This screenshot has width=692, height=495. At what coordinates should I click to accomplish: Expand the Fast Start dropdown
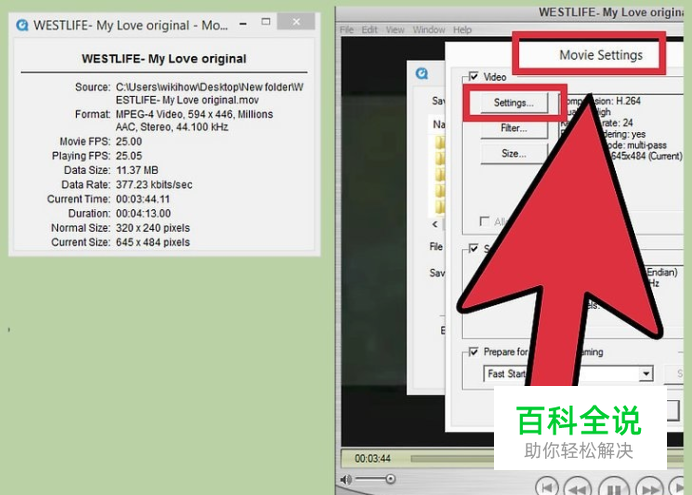[x=646, y=374]
